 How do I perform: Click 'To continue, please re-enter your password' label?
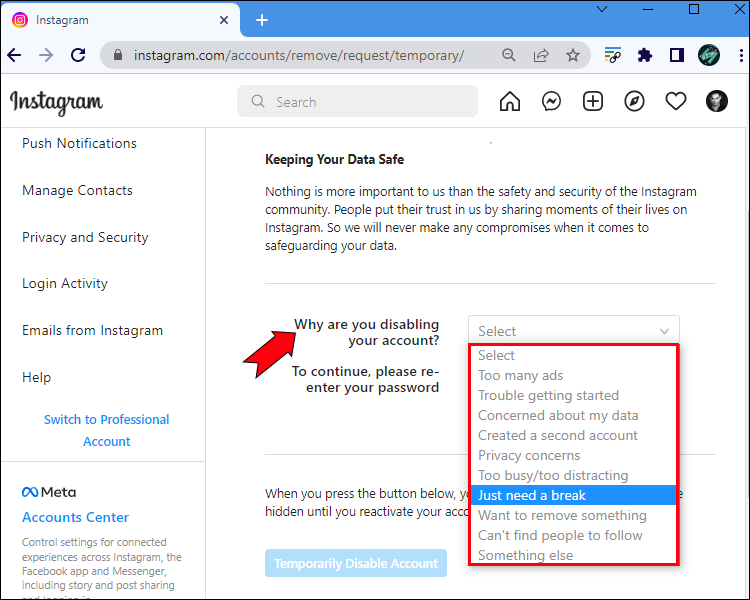[365, 379]
